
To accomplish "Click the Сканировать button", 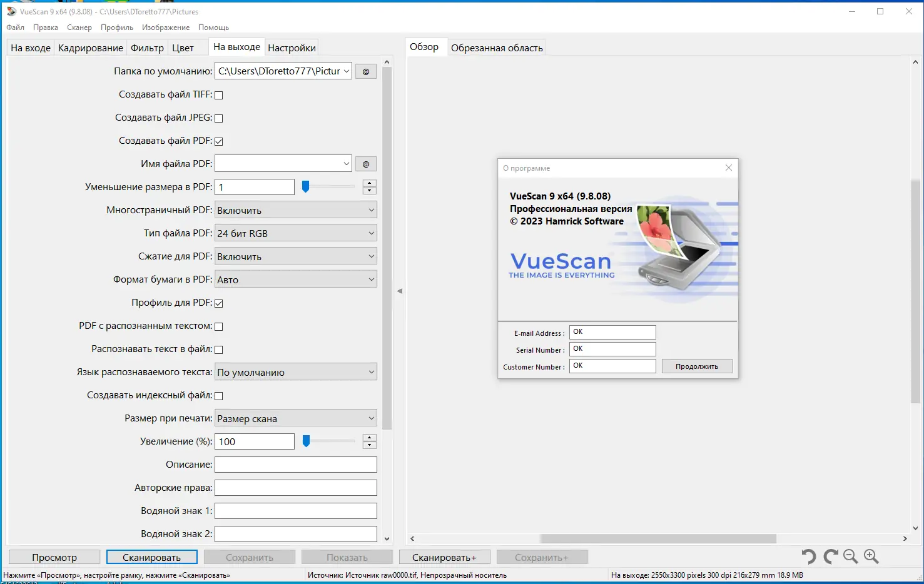I will [151, 556].
